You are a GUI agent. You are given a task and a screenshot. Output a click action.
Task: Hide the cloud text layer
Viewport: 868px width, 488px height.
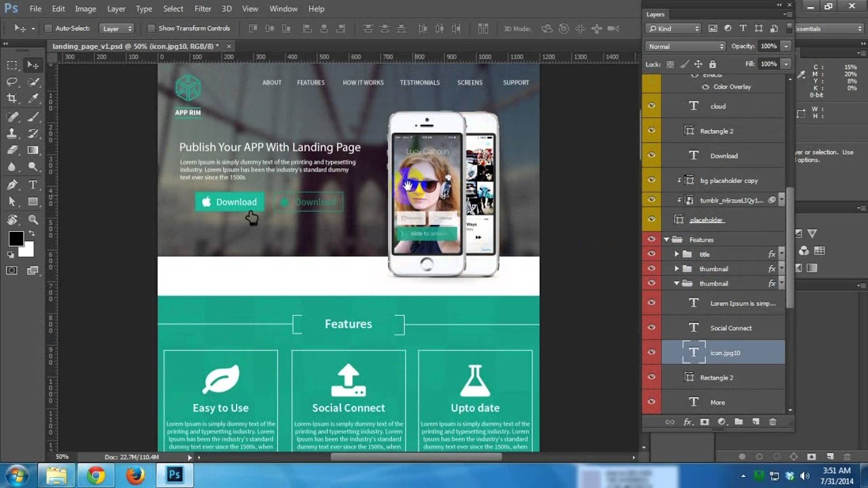pos(652,106)
